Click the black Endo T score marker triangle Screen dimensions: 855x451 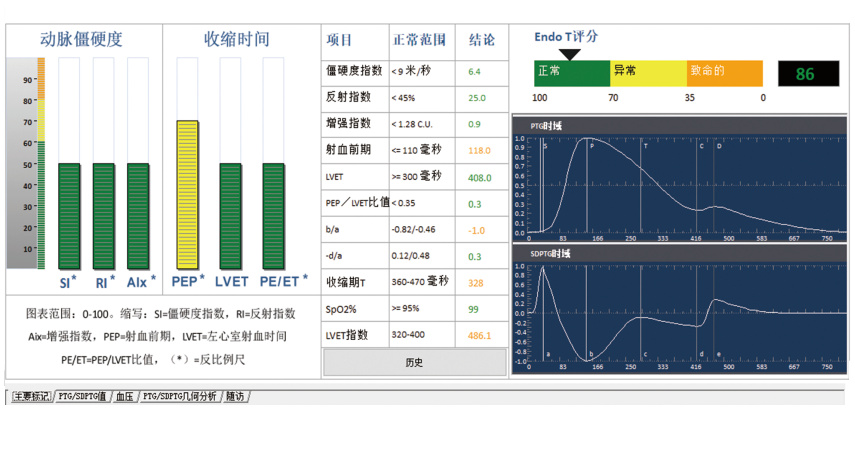pos(570,54)
